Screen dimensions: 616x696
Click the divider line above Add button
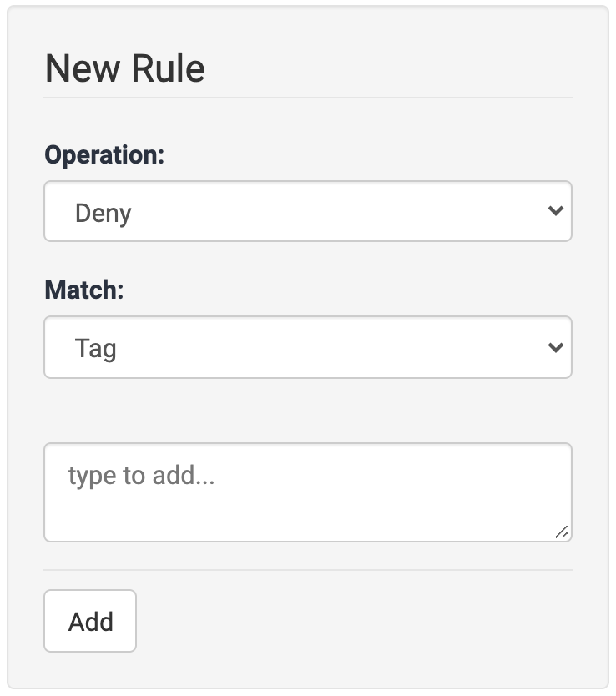pyautogui.click(x=307, y=570)
